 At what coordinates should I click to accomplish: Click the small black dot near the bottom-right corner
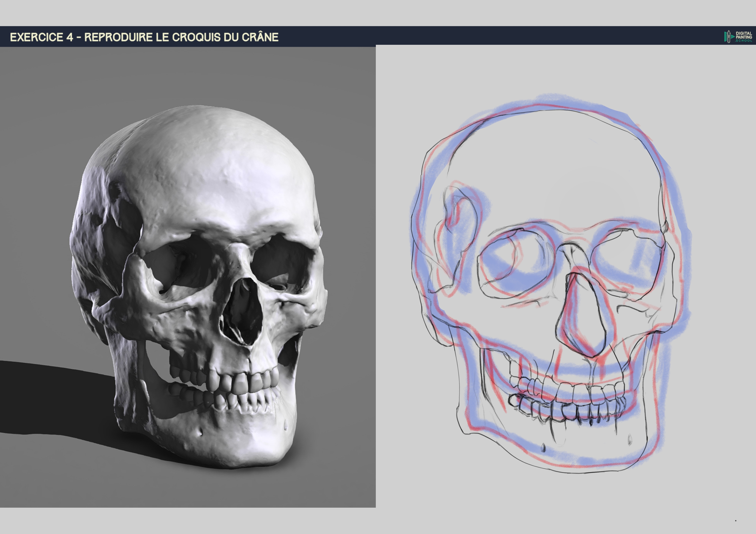[736, 520]
